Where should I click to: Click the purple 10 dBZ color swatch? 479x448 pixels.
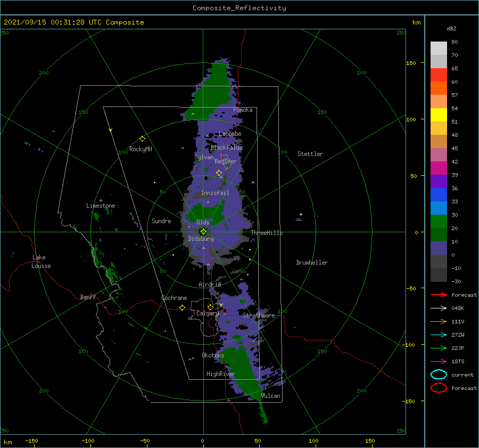[x=439, y=248]
